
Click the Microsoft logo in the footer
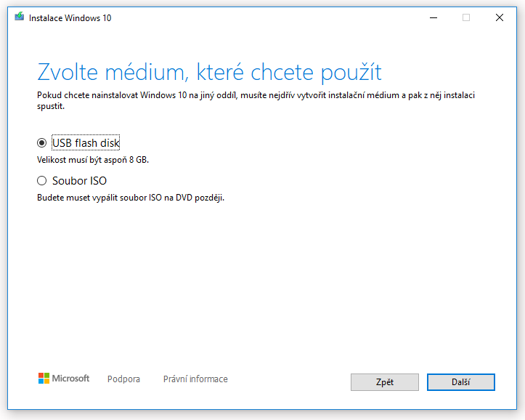coord(64,379)
